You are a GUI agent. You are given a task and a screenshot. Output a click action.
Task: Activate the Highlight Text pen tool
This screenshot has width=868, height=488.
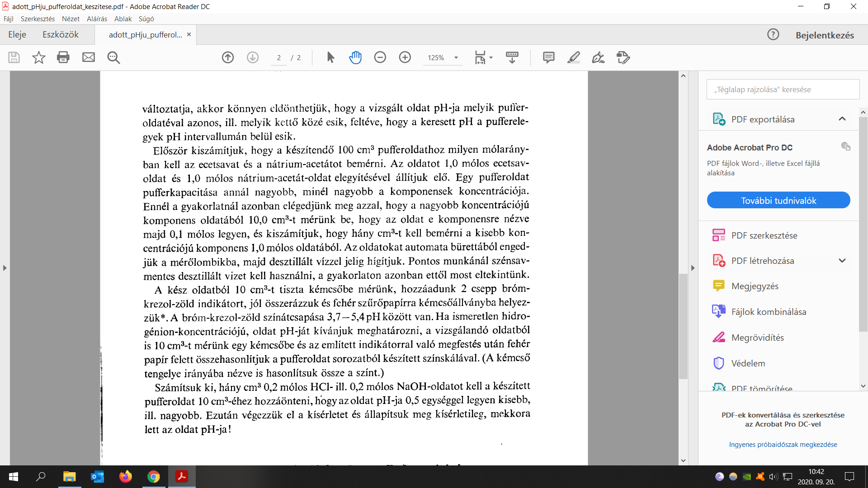[573, 57]
